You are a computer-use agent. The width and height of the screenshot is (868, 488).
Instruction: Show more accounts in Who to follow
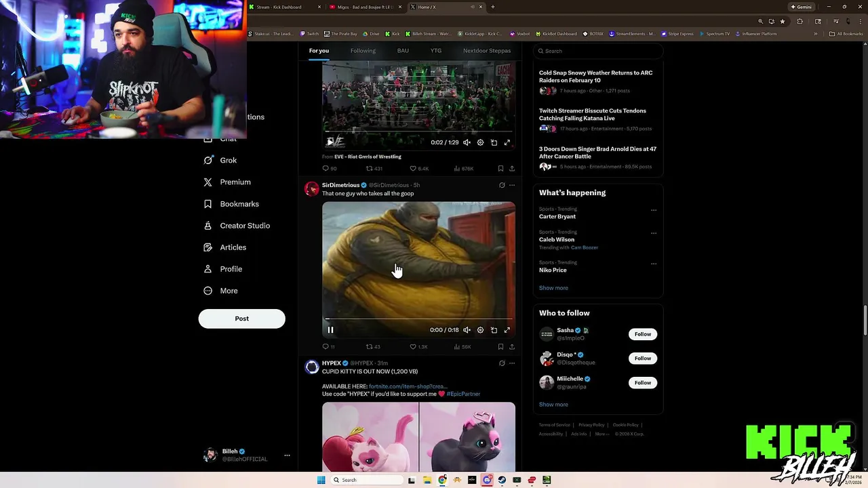click(x=553, y=405)
